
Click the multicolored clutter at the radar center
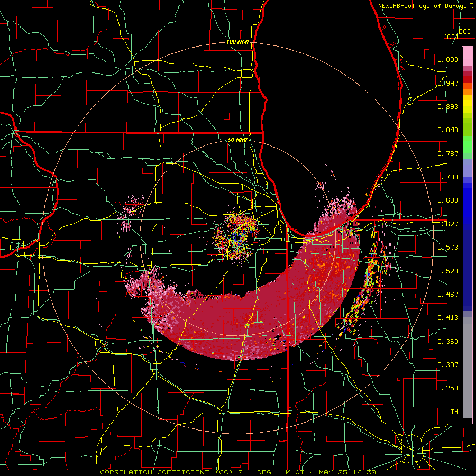(236, 236)
